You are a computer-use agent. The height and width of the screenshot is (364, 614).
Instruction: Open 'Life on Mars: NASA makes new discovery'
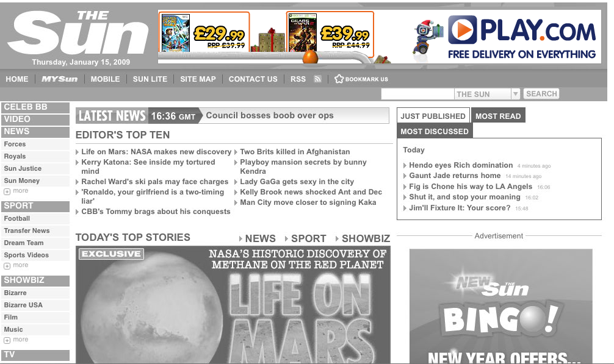(156, 152)
